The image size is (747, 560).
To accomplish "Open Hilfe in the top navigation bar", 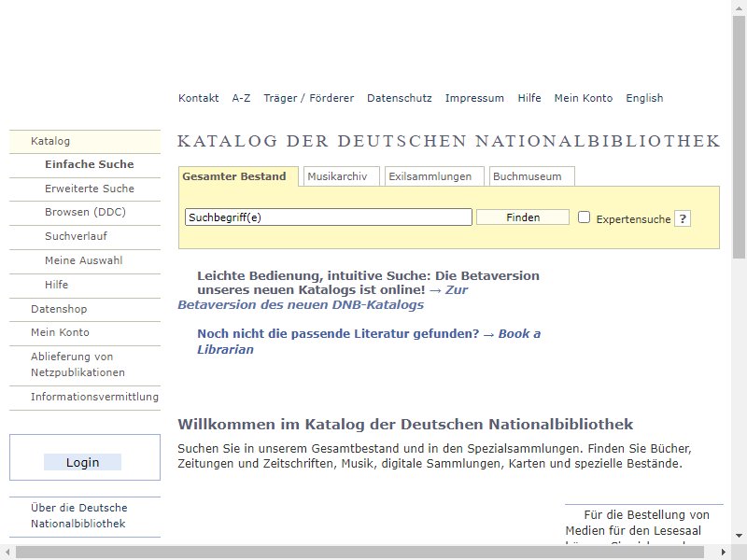I will pyautogui.click(x=529, y=98).
